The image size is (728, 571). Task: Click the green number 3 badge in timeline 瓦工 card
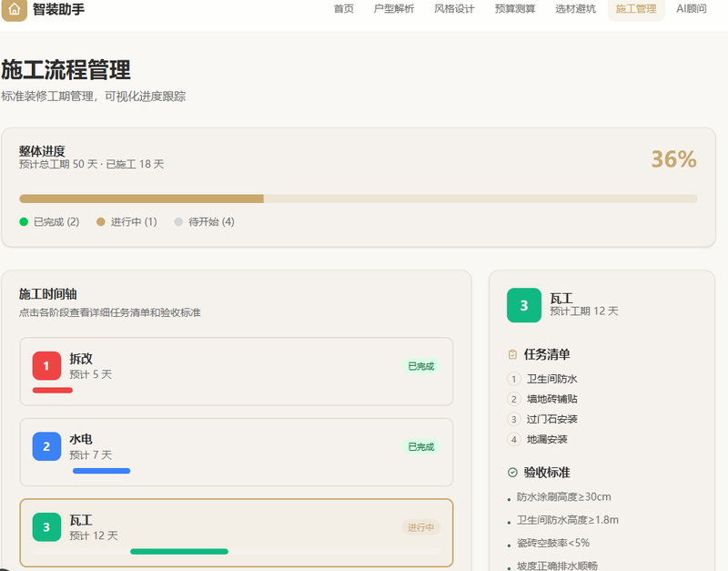[x=46, y=527]
